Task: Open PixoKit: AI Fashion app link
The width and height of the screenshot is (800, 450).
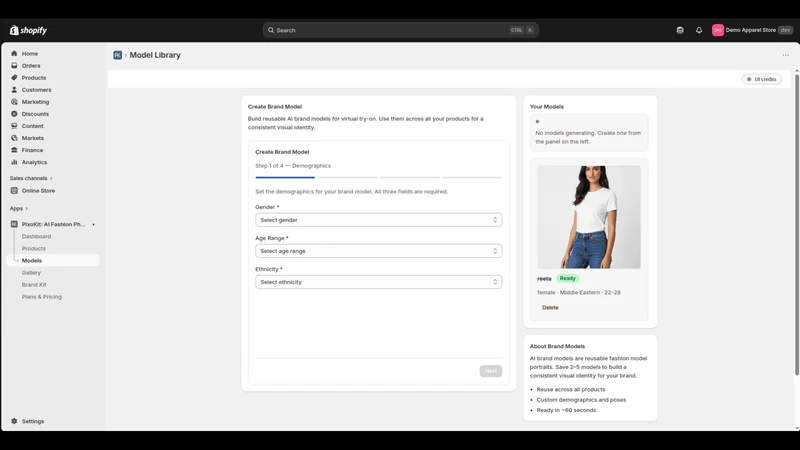Action: point(54,224)
